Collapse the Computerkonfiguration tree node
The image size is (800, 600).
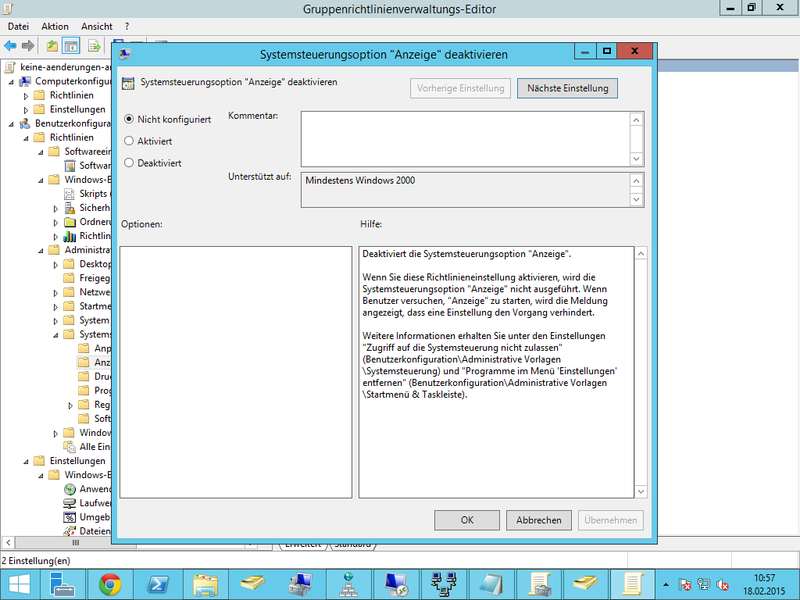pos(11,81)
